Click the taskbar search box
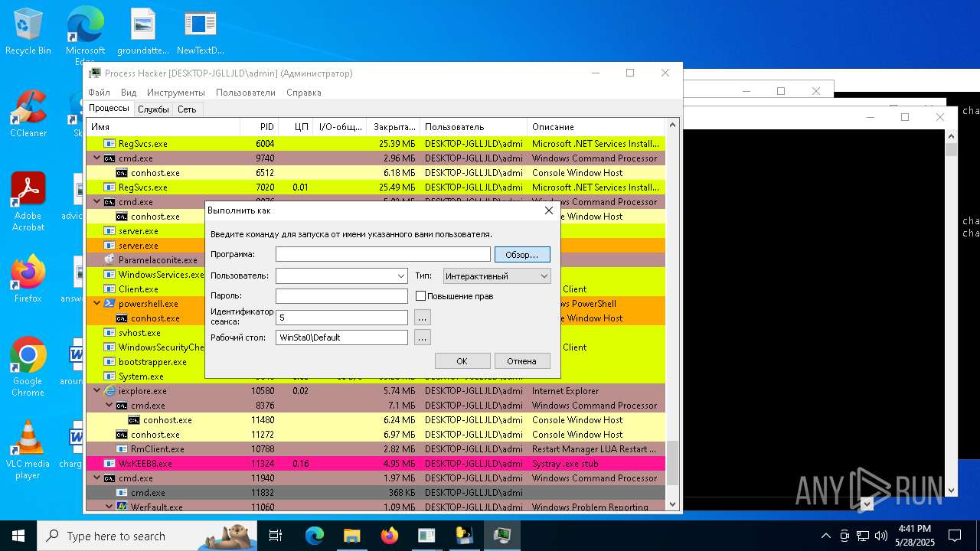This screenshot has width=980, height=551. pyautogui.click(x=147, y=536)
